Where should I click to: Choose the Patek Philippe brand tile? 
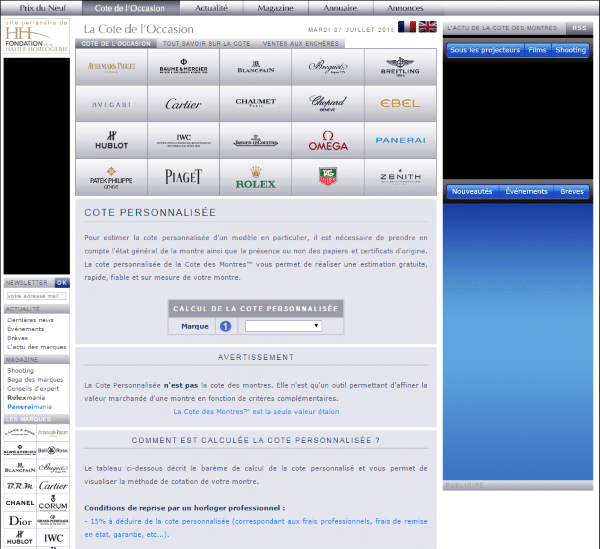pos(111,177)
